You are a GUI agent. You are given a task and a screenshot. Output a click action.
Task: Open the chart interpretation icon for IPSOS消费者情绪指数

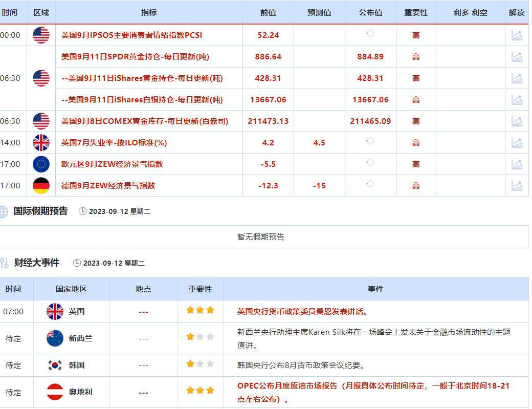pos(517,35)
